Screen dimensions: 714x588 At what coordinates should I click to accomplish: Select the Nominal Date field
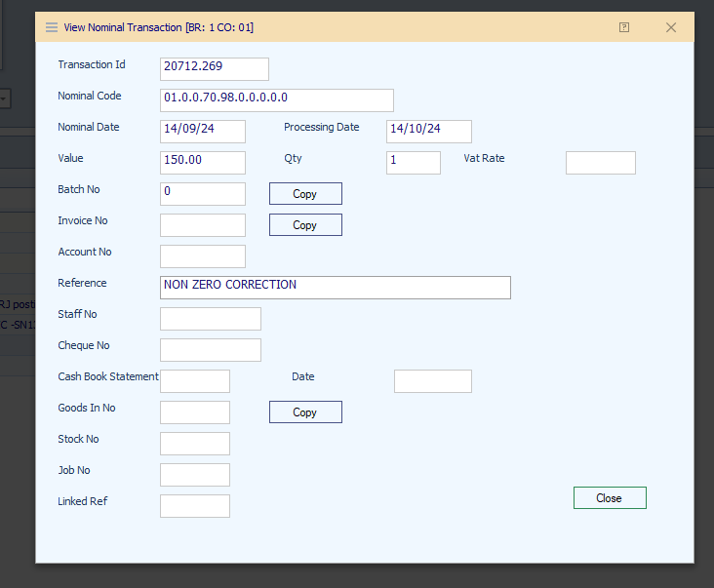pos(203,132)
